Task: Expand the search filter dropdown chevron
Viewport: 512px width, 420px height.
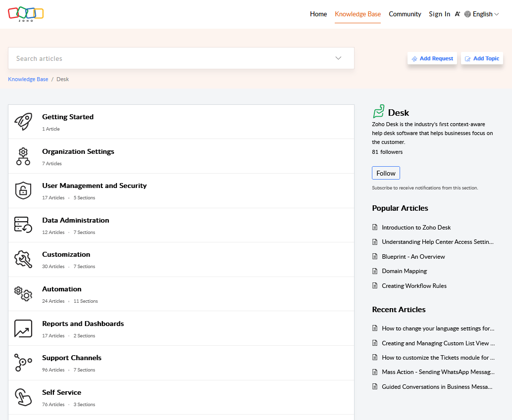Action: 338,58
